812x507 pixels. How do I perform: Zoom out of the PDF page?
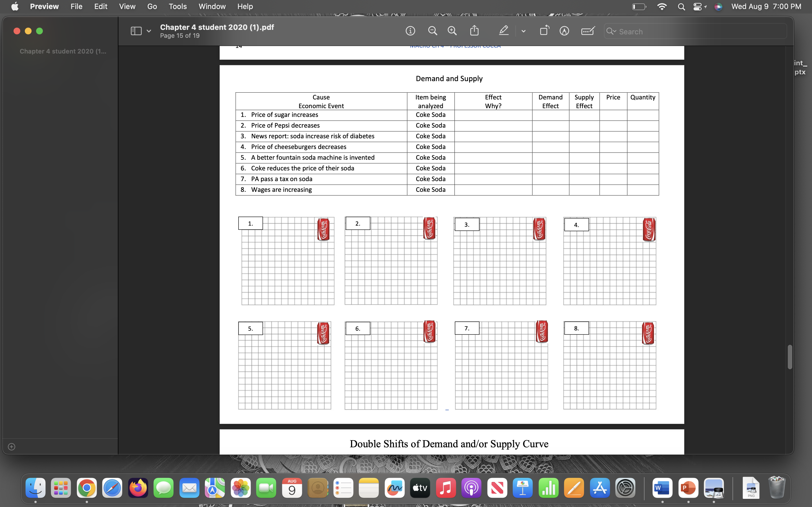pos(432,30)
